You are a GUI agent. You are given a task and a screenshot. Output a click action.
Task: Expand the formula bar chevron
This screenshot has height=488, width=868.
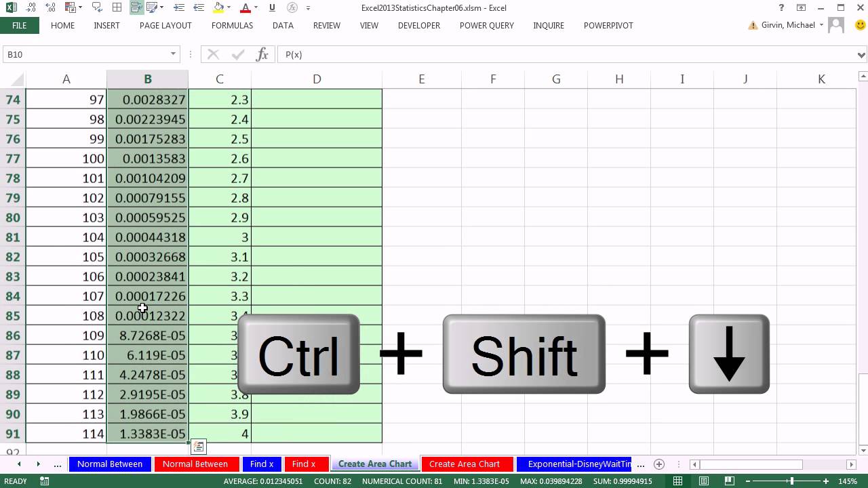click(862, 54)
